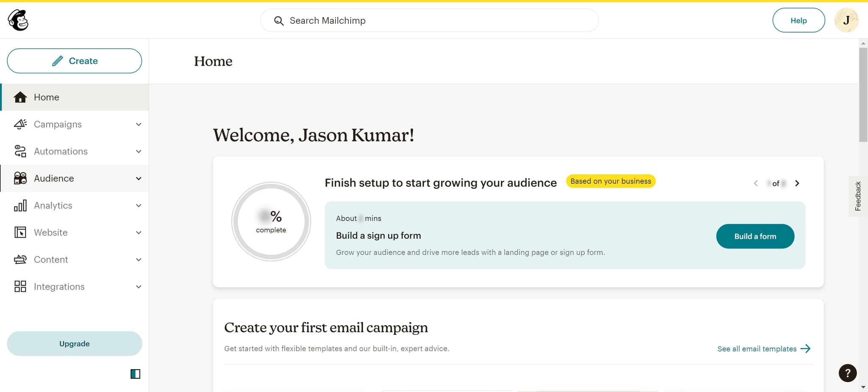868x392 pixels.
Task: Open the Feedback panel on the right
Action: 857,196
